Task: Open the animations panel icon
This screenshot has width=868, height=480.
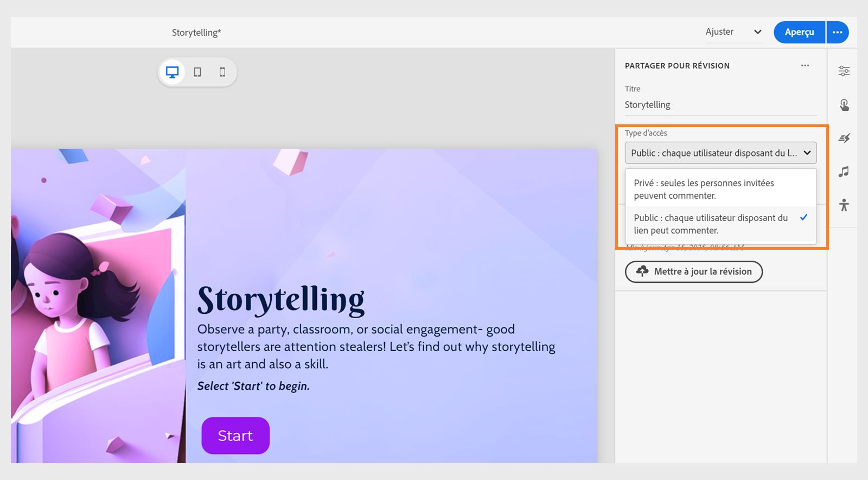Action: 844,138
